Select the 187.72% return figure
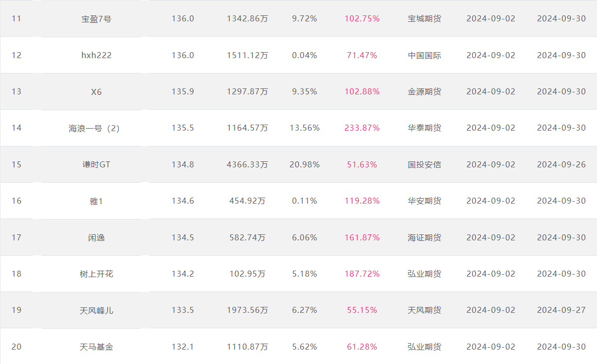 (x=362, y=274)
